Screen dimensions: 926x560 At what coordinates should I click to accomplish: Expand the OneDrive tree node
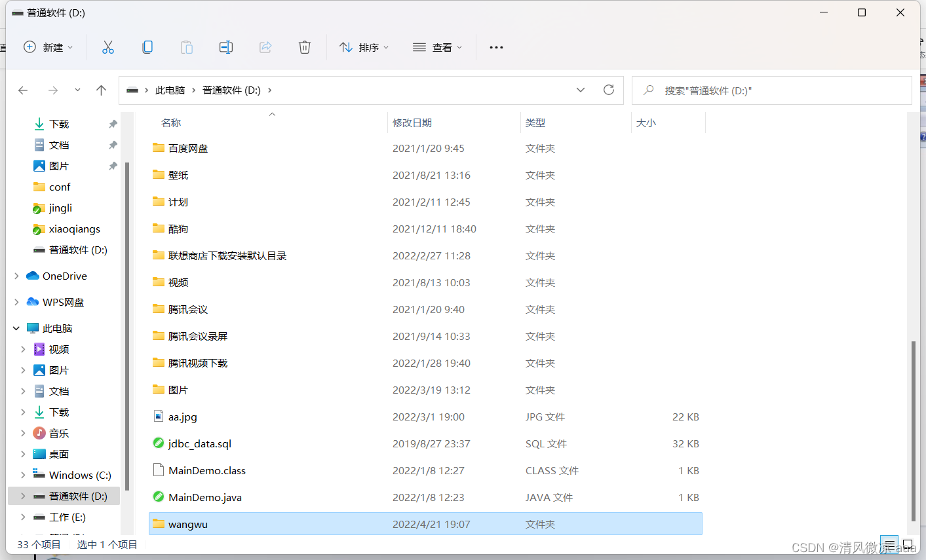coord(16,276)
